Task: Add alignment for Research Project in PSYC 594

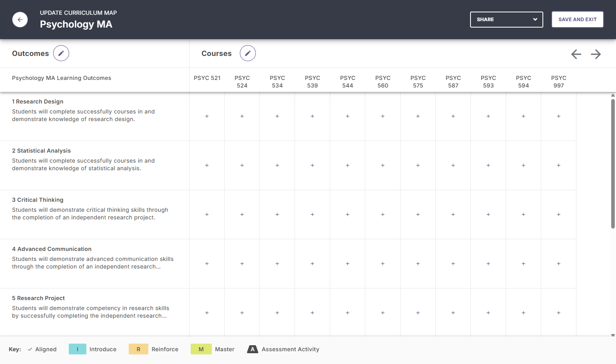Action: pos(524,313)
